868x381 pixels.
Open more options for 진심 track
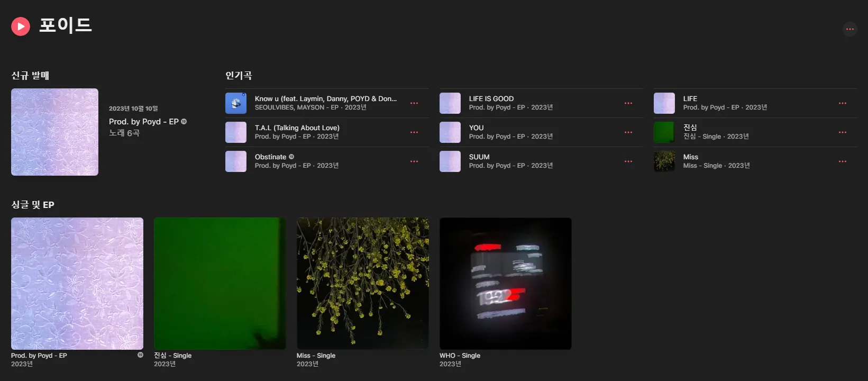[x=843, y=132]
